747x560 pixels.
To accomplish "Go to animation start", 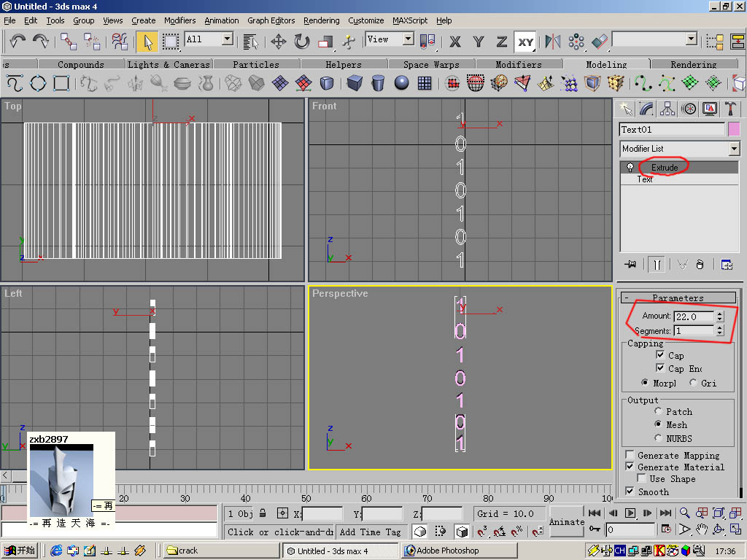I will tap(594, 513).
